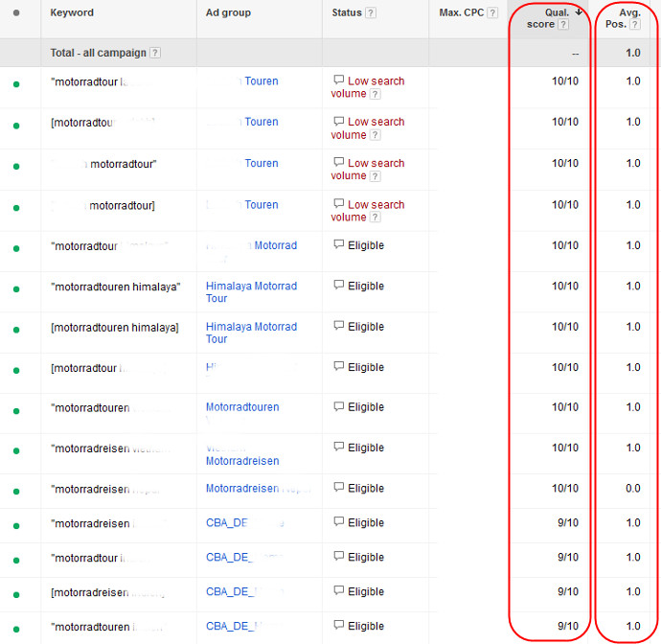Open the Motorradtouren ad group link
This screenshot has height=644, width=661.
click(242, 407)
